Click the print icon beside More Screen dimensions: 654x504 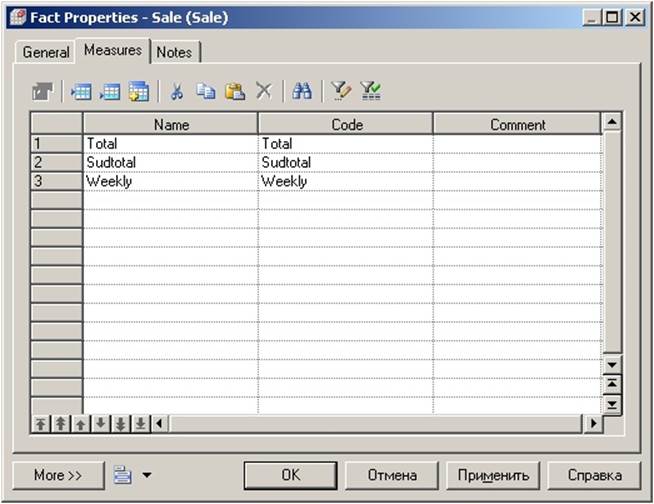tap(123, 475)
